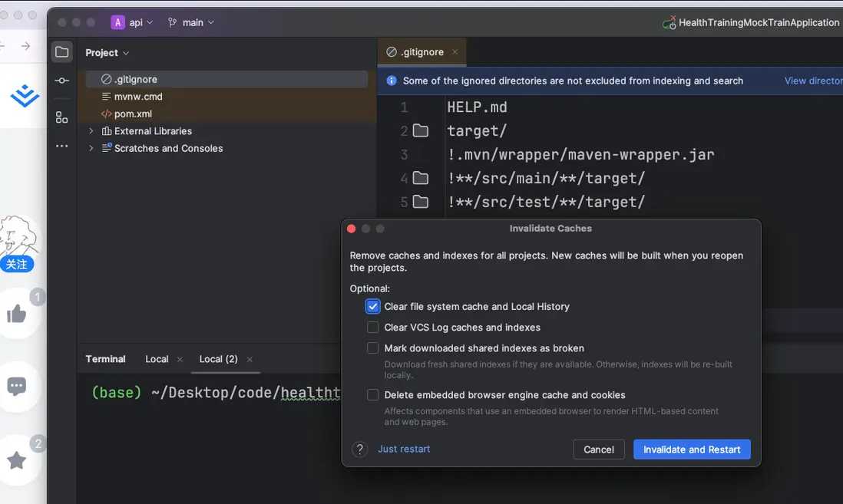Open the Project tool window folder icon
This screenshot has height=504, width=843.
pyautogui.click(x=62, y=52)
